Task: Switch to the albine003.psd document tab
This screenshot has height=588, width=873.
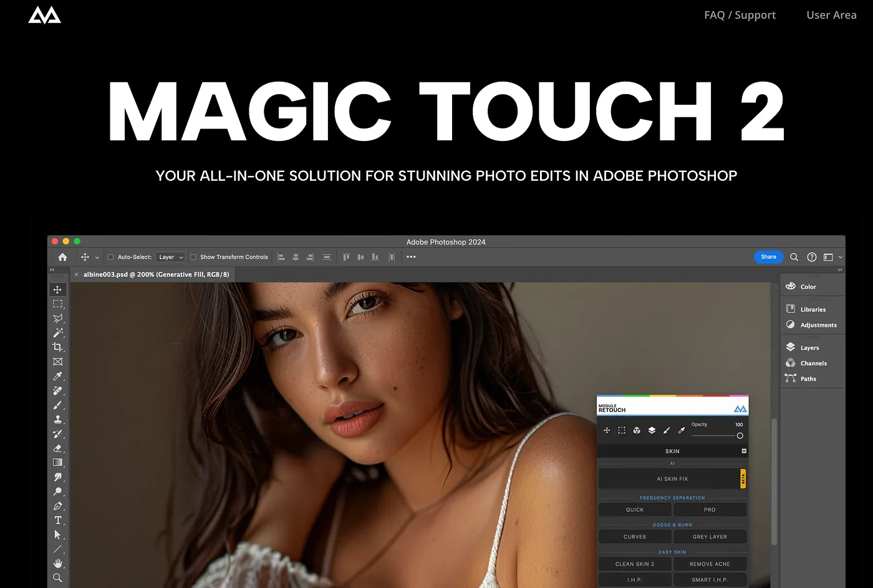Action: pyautogui.click(x=153, y=274)
